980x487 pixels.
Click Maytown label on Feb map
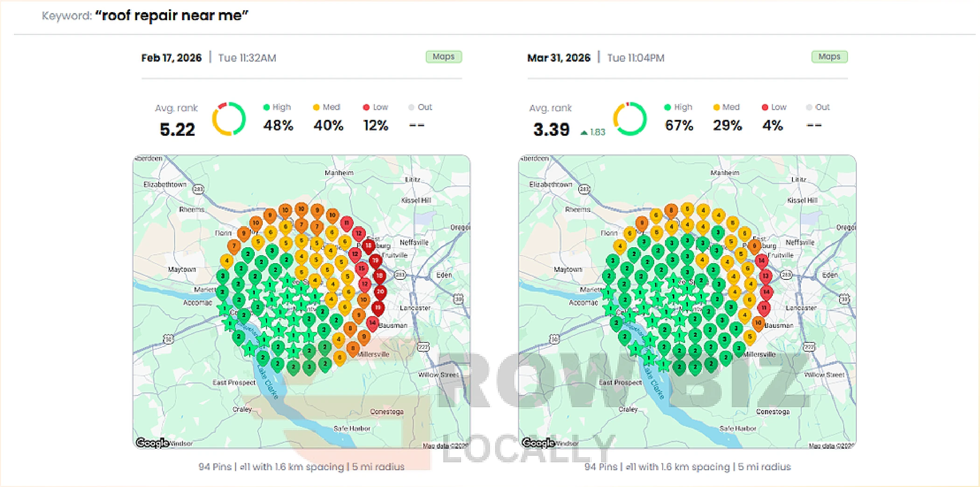coord(182,270)
